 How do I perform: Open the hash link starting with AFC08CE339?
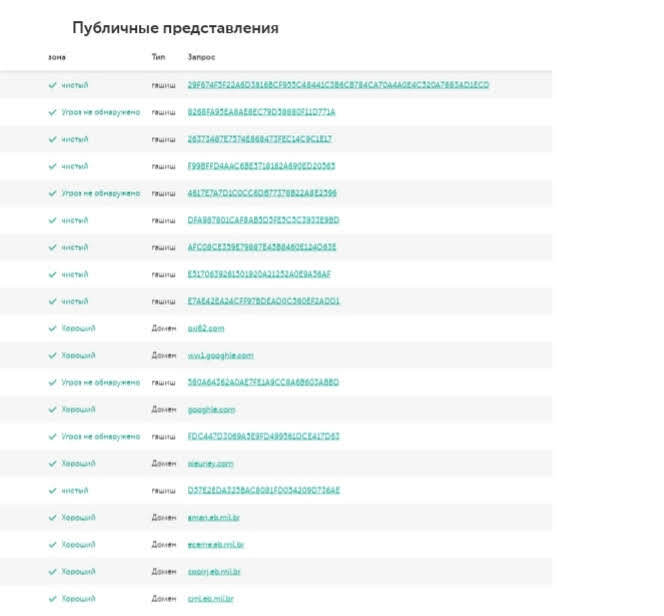click(x=262, y=247)
